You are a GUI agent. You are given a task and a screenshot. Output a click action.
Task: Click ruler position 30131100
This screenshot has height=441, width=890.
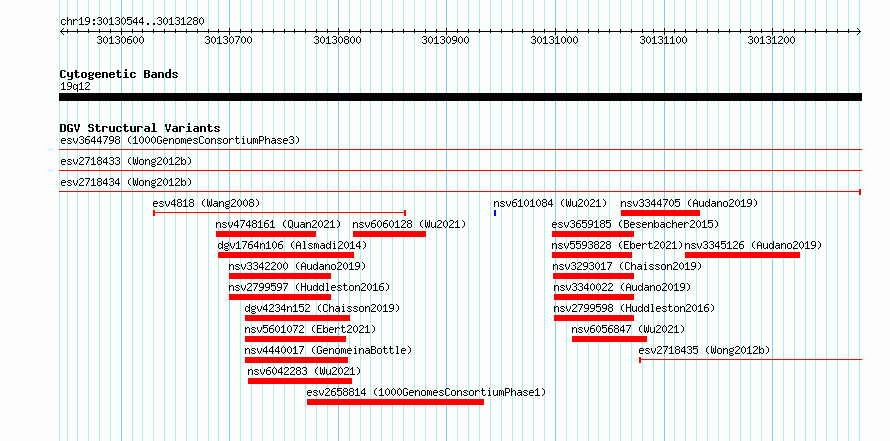click(663, 40)
